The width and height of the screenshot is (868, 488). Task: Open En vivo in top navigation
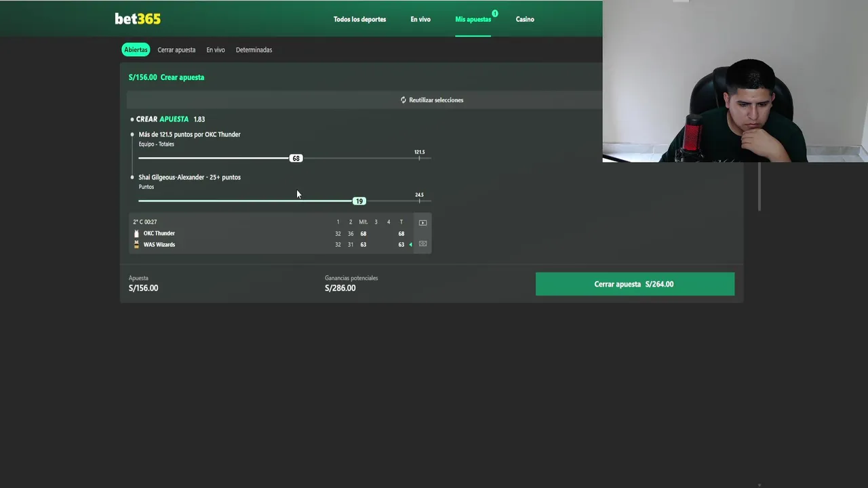(420, 19)
